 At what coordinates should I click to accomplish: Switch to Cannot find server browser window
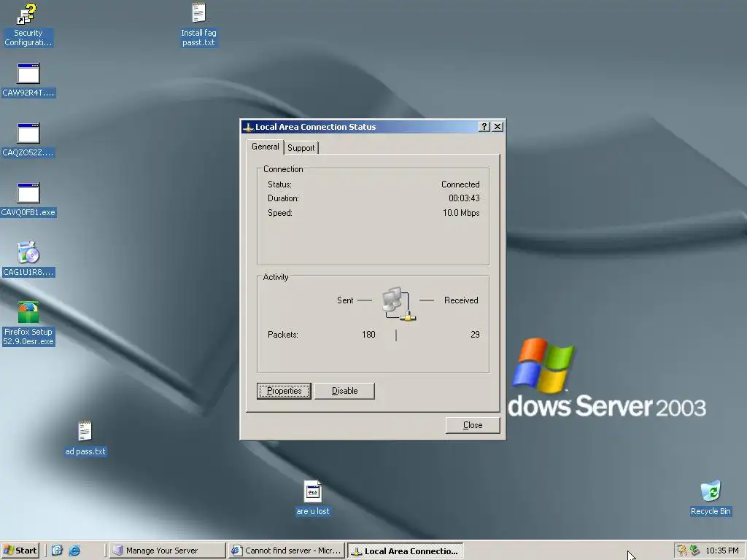(286, 551)
